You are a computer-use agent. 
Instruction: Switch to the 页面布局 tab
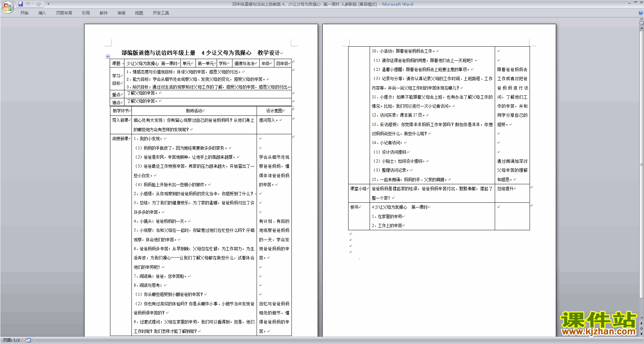point(64,13)
